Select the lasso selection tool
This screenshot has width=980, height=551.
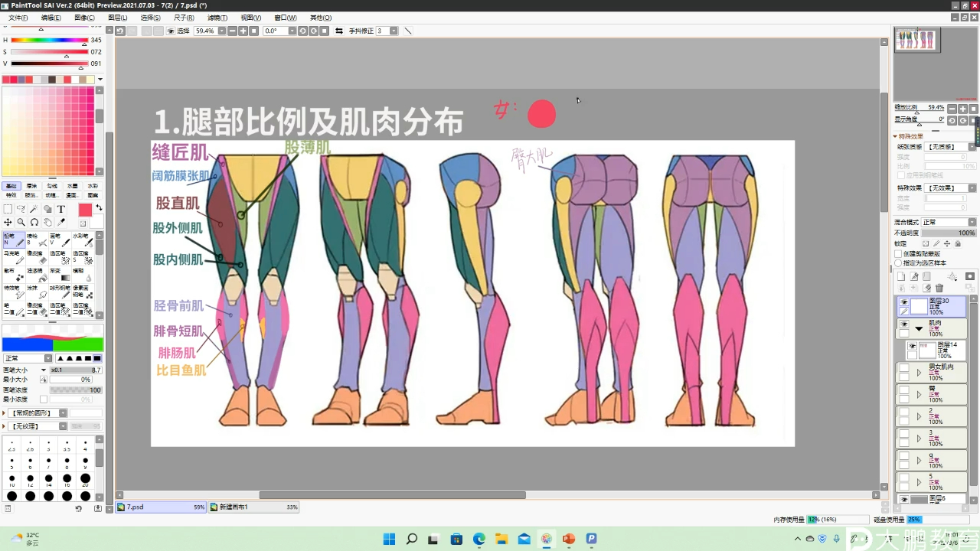pyautogui.click(x=21, y=209)
